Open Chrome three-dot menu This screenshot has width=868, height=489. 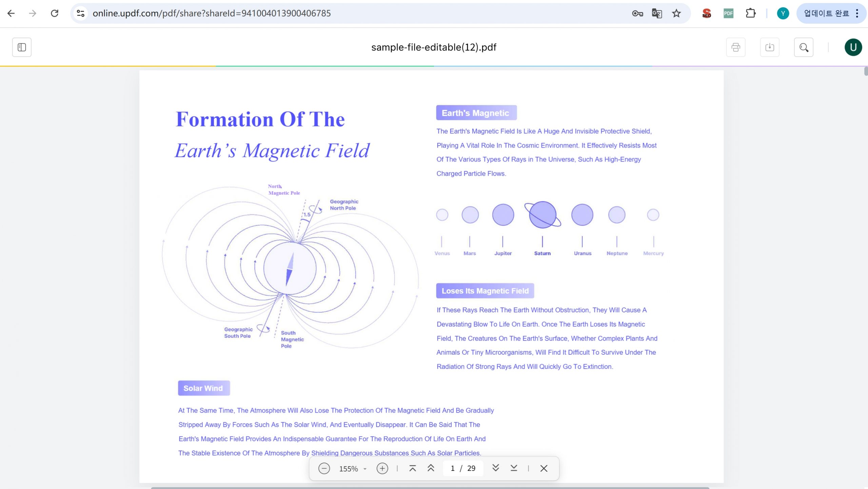click(857, 13)
